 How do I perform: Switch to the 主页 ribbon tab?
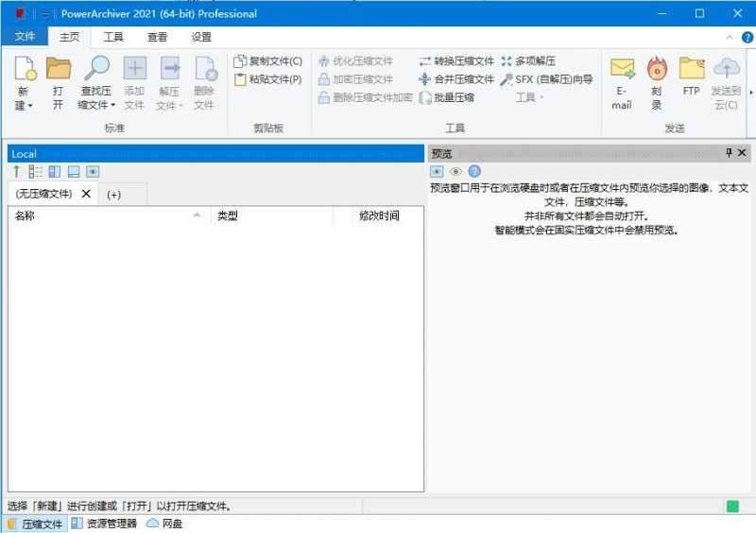tap(69, 37)
